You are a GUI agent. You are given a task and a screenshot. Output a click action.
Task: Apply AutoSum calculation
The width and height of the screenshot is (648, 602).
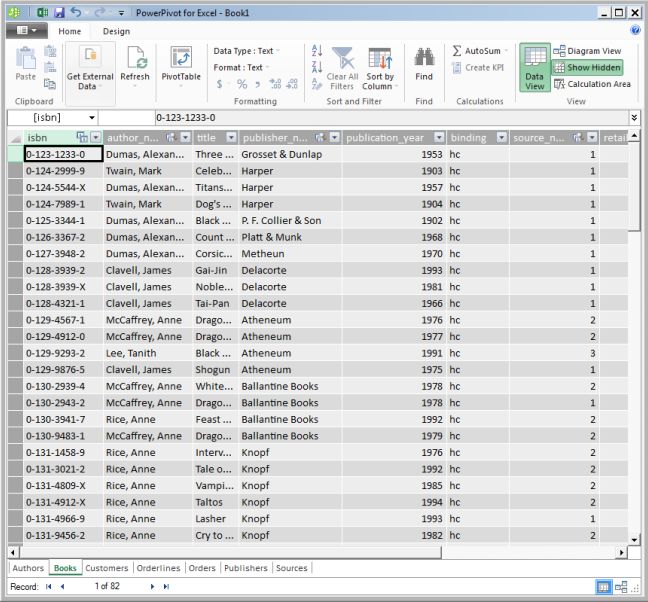click(x=477, y=51)
